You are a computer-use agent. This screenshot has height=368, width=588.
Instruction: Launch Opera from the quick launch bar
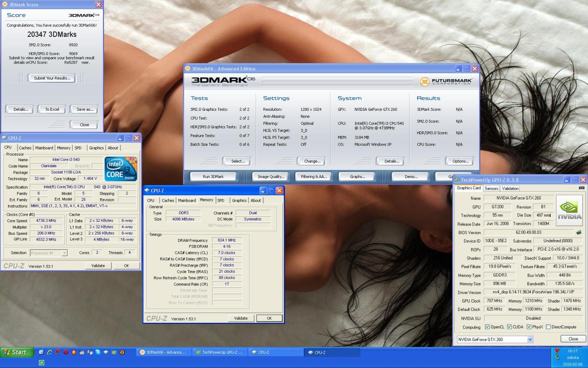point(65,352)
